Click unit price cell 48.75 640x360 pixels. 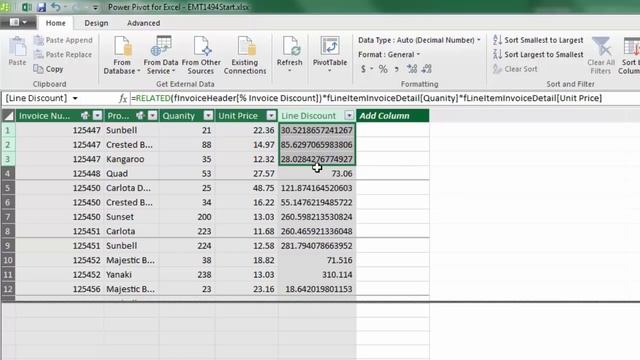[x=246, y=188]
